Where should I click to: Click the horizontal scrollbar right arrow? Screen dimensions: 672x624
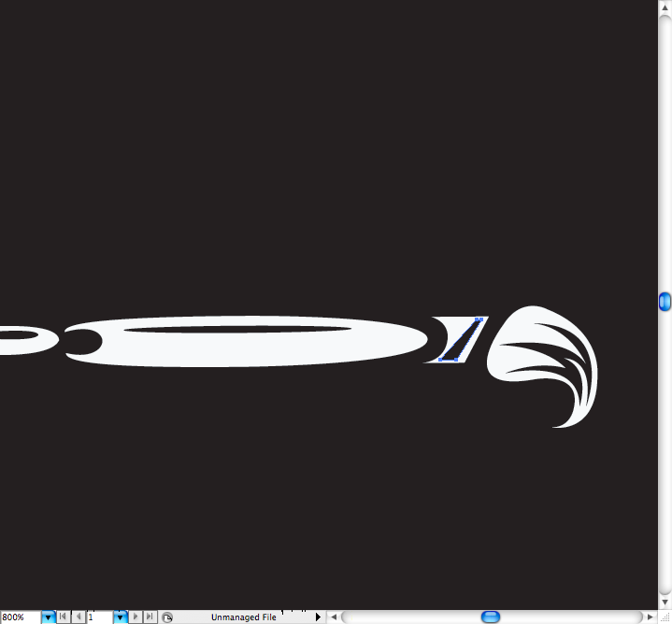click(651, 617)
